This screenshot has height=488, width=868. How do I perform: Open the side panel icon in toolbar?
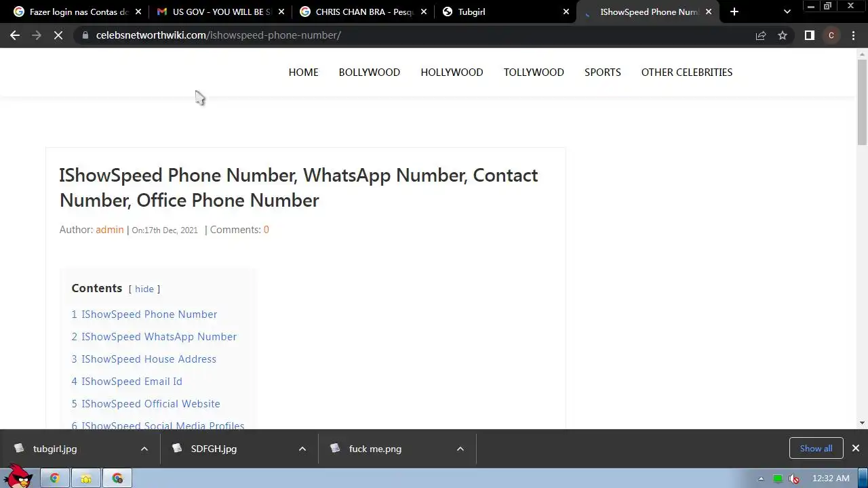(809, 35)
